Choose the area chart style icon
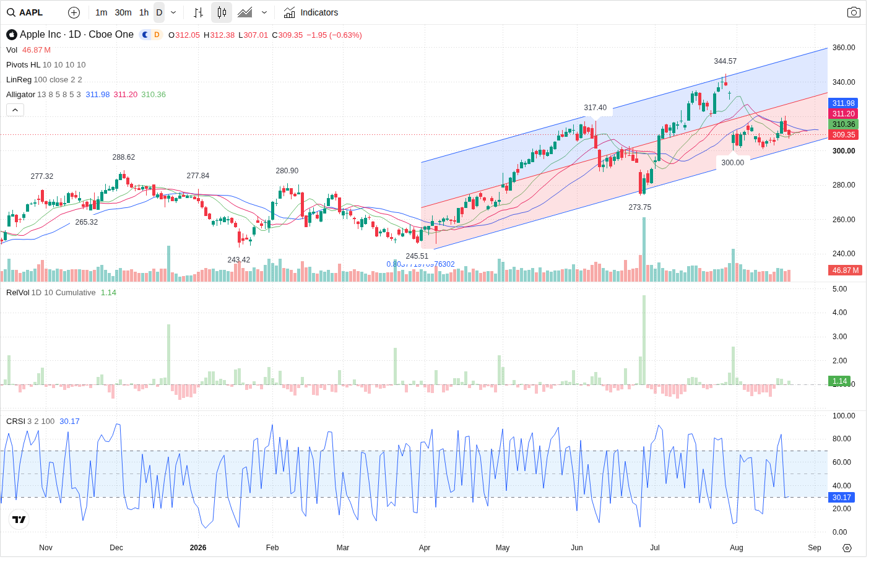This screenshot has height=588, width=879. pyautogui.click(x=245, y=12)
